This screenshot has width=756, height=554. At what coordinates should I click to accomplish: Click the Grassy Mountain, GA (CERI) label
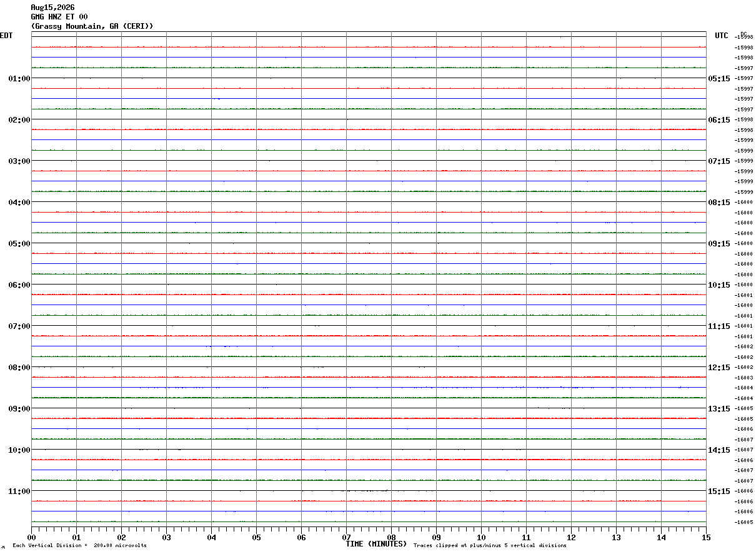(92, 26)
